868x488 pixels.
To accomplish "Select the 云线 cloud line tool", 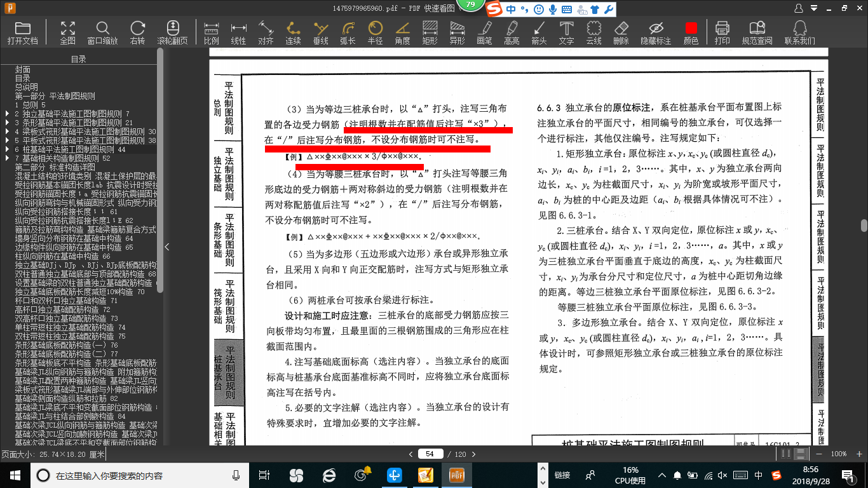I will pyautogui.click(x=593, y=33).
